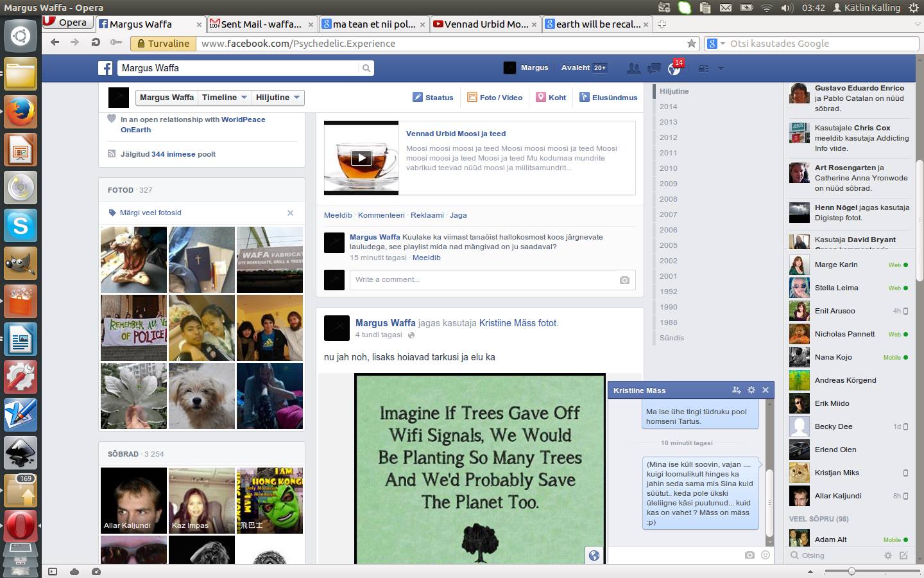Add friends to Kristiine Mäss chat icon

(737, 390)
